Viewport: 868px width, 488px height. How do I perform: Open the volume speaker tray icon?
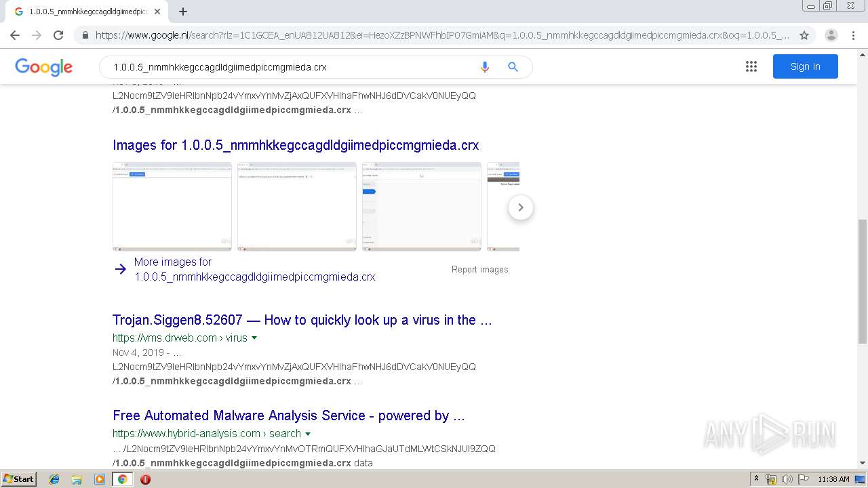(787, 479)
